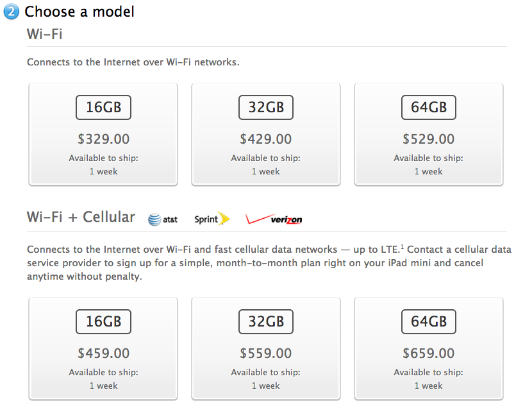The height and width of the screenshot is (408, 532).
Task: Choose the Wi-Fi 32GB model for $429.00
Action: click(x=266, y=134)
